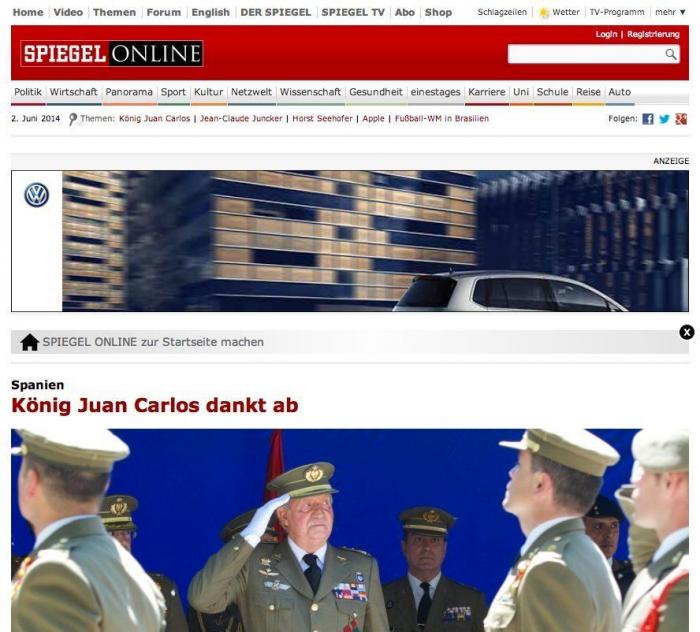
Task: Click the SPIEGEL ONLINE logo
Action: tap(112, 54)
